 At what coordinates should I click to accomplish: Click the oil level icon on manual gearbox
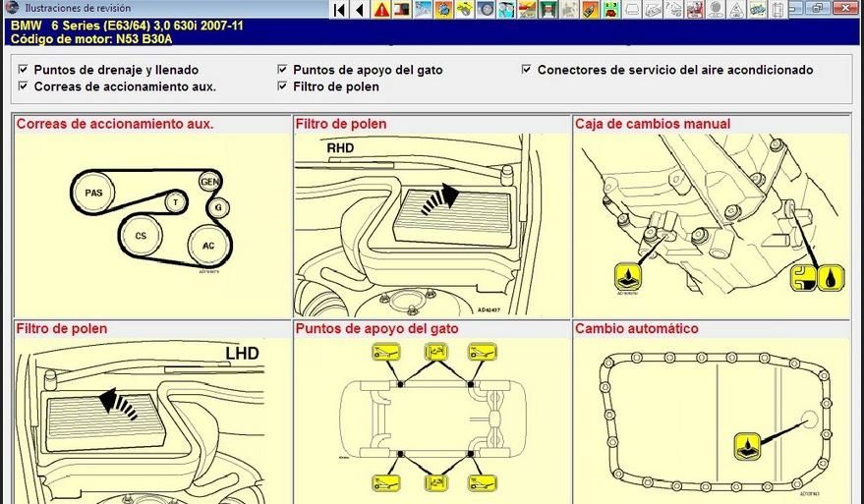pos(804,277)
